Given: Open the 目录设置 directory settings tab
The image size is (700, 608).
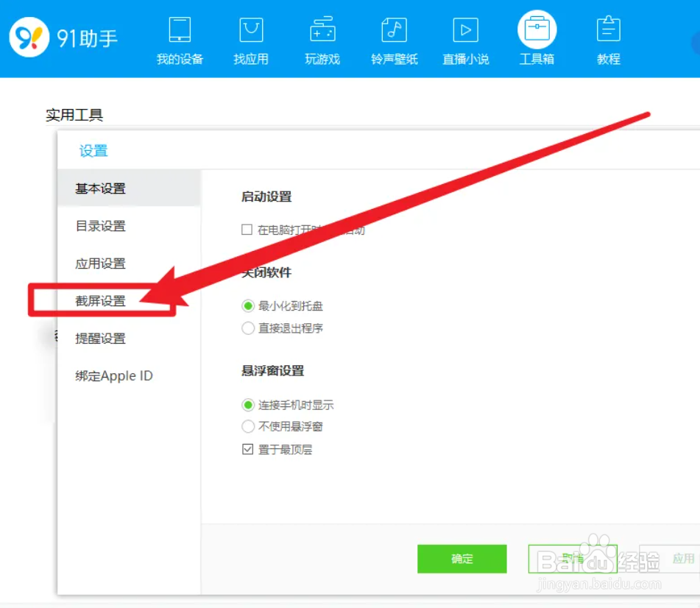Looking at the screenshot, I should pos(99,226).
